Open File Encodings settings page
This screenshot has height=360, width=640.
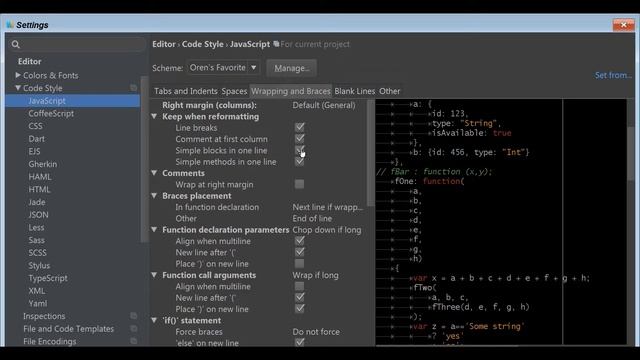[x=49, y=341]
